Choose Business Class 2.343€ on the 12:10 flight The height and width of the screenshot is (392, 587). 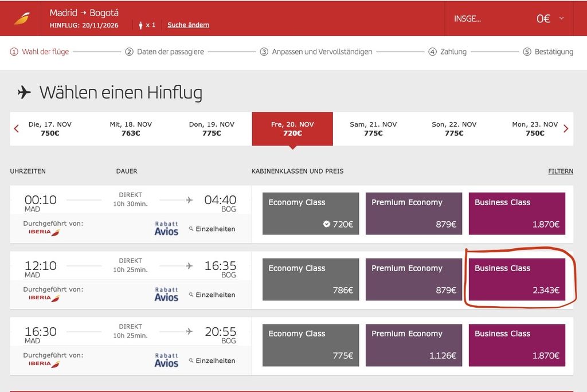point(517,279)
